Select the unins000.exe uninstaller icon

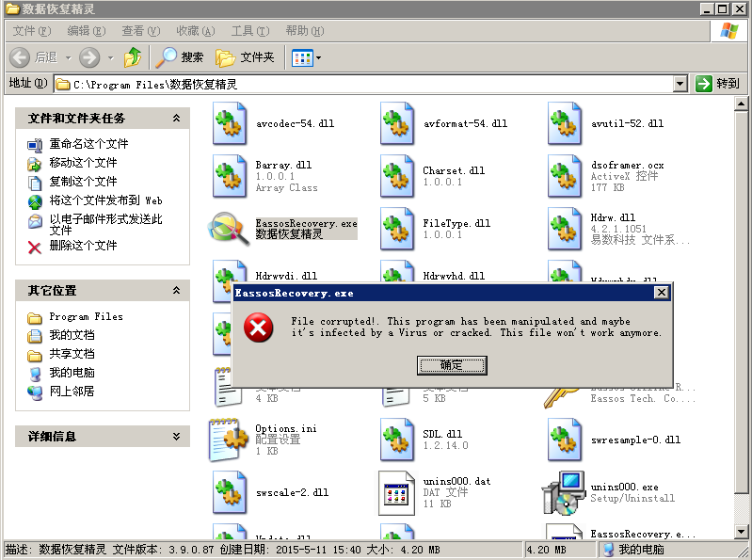click(x=564, y=493)
